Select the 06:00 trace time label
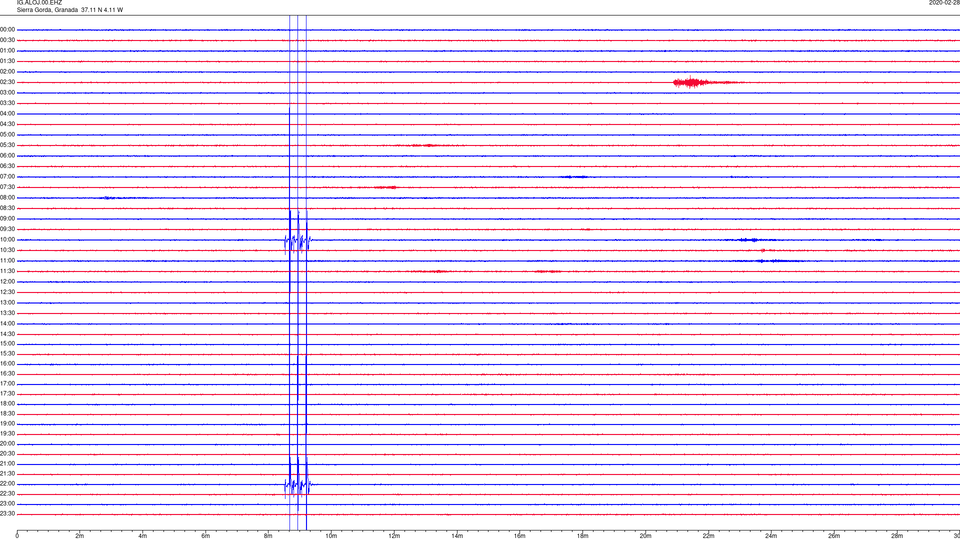 pyautogui.click(x=7, y=156)
